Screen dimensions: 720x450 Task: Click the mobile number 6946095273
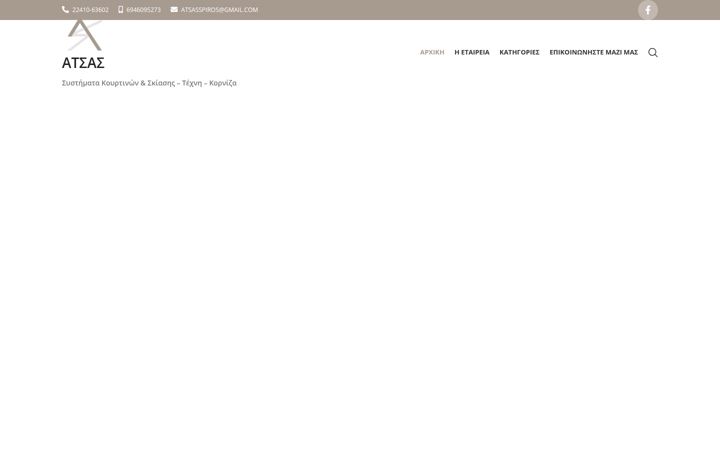click(144, 10)
